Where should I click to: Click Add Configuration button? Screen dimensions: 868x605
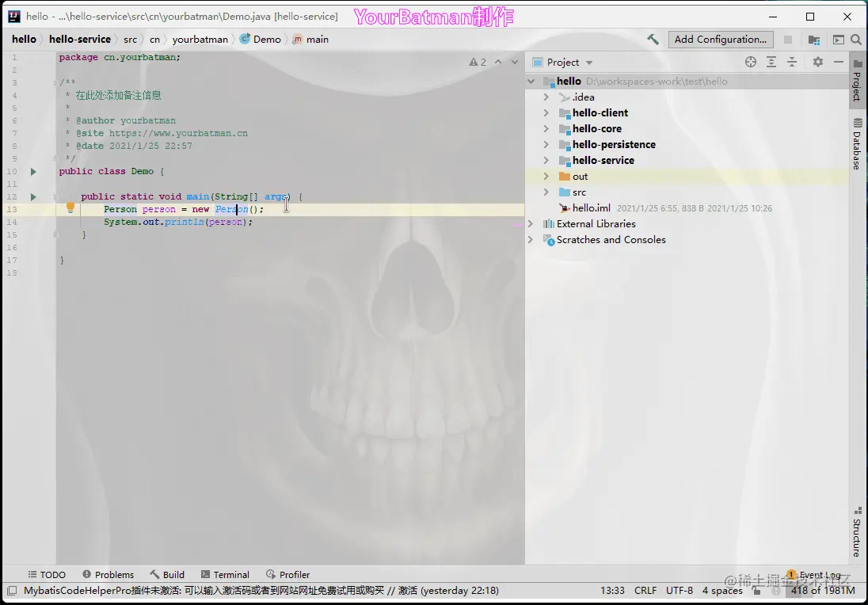pos(720,40)
